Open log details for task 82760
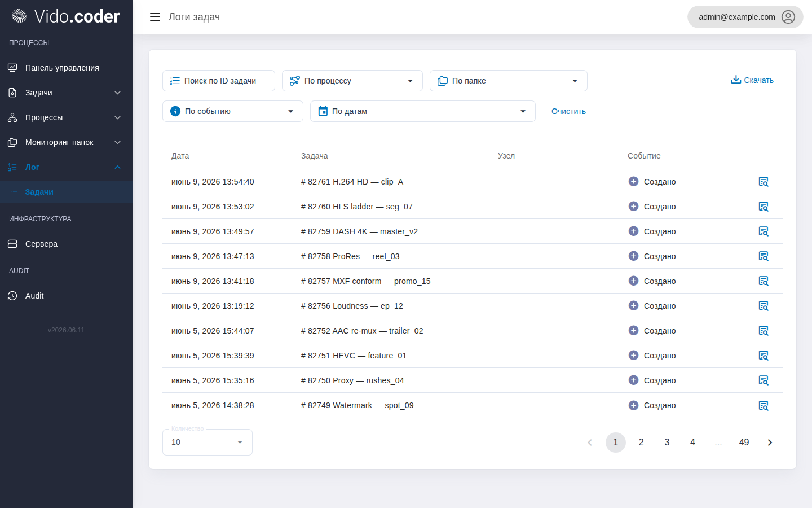The image size is (812, 508). click(x=764, y=207)
